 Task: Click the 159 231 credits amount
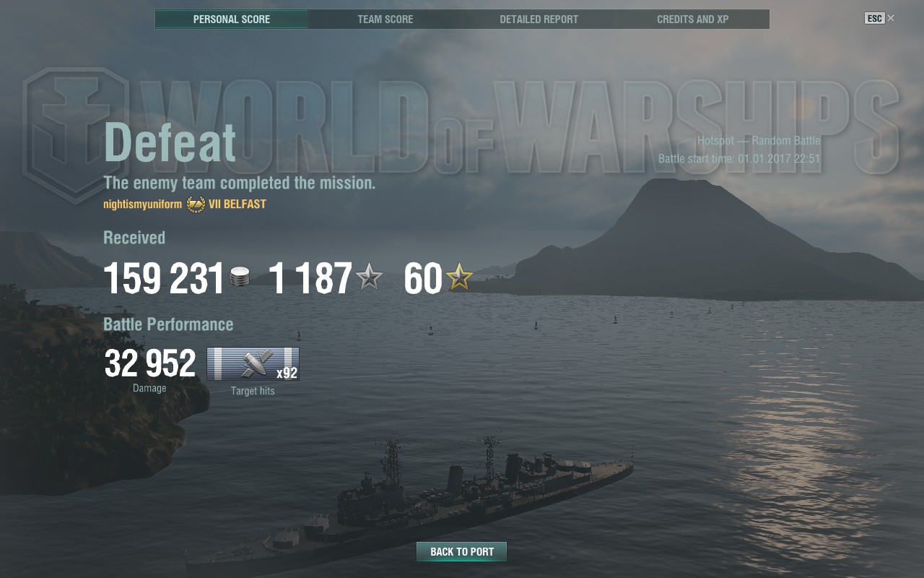164,278
